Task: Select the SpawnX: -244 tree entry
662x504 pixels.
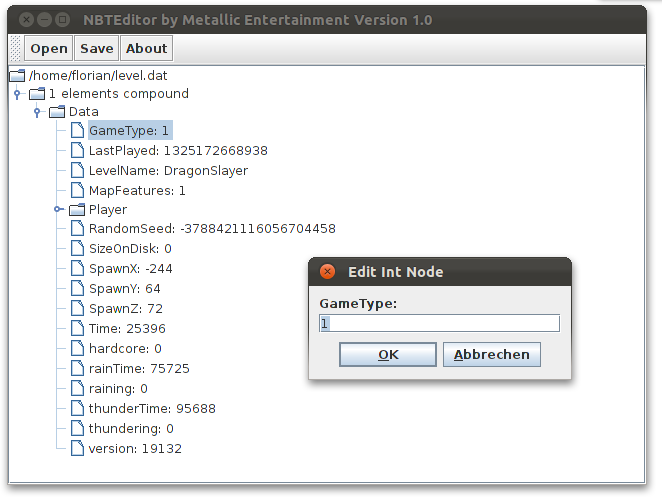Action: 130,268
